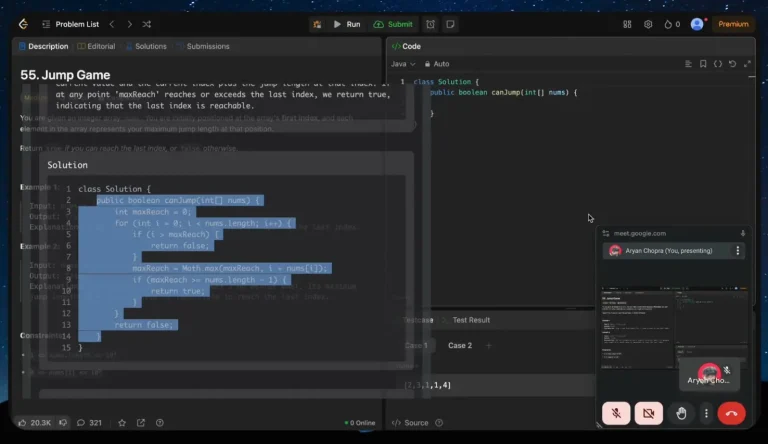Open the Problem List panel

coord(71,24)
